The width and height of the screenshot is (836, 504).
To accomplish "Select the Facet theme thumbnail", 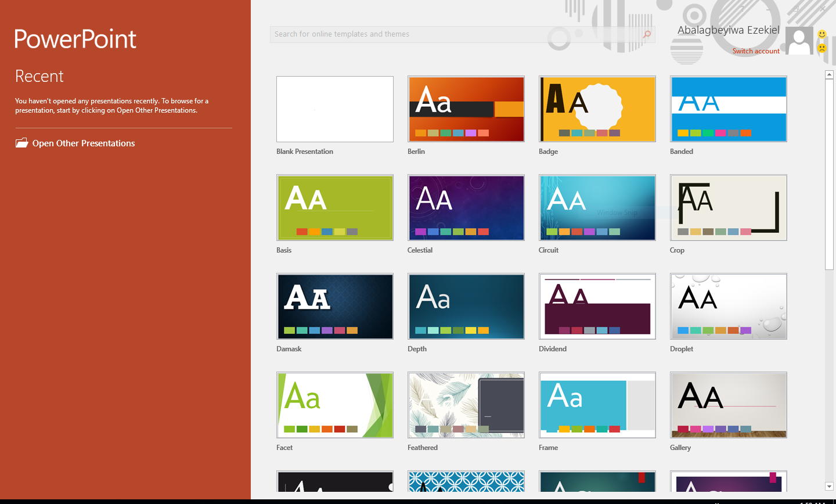I will [335, 405].
